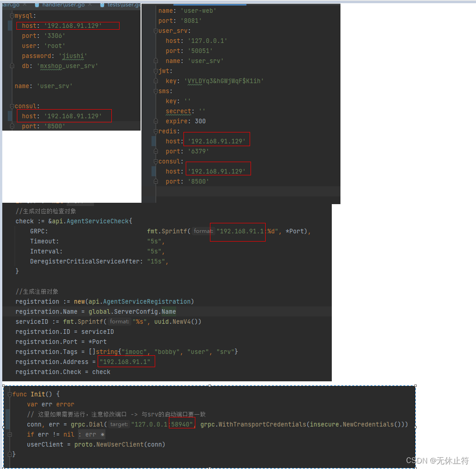
Task: Click api.AgentServiceRegistration in the new() call
Action: pos(140,301)
